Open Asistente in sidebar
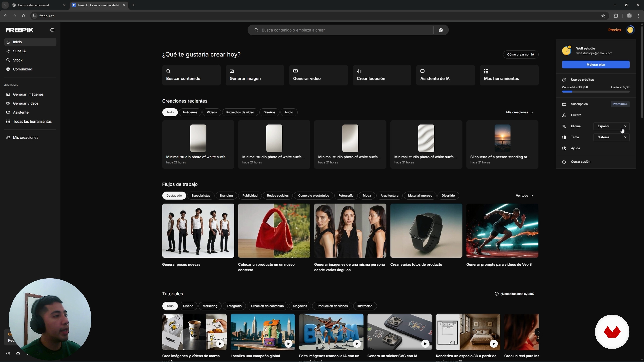Viewport: 644px width, 362px height. click(x=30, y=112)
